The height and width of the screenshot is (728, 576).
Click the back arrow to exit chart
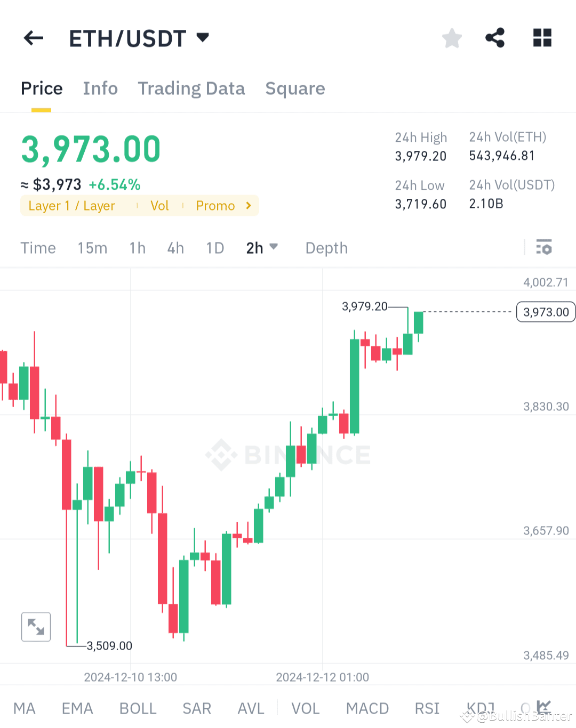(x=33, y=38)
